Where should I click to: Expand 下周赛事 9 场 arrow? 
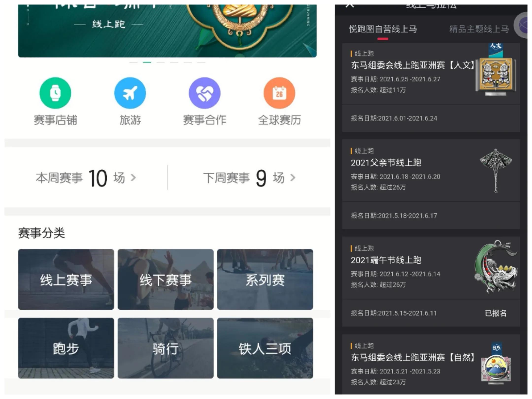coord(293,178)
